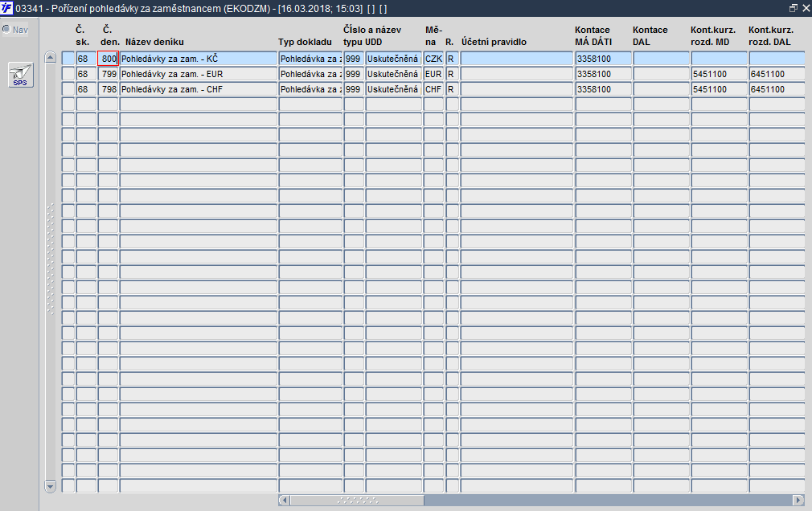Click the 'Účetní pravidlo' column header
812x511 pixels.
[494, 42]
